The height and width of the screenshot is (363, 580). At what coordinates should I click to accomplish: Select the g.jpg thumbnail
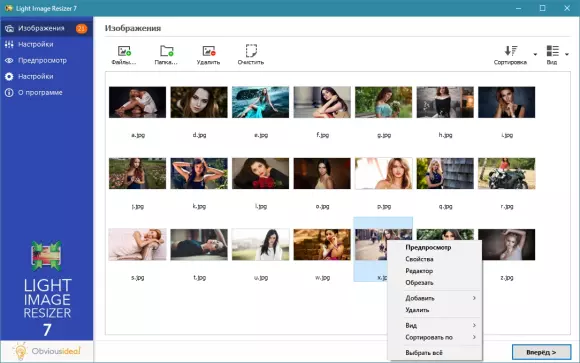[x=384, y=102]
